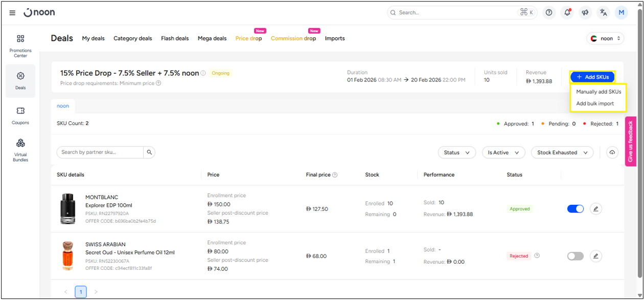Click the download export cloud icon

(612, 153)
